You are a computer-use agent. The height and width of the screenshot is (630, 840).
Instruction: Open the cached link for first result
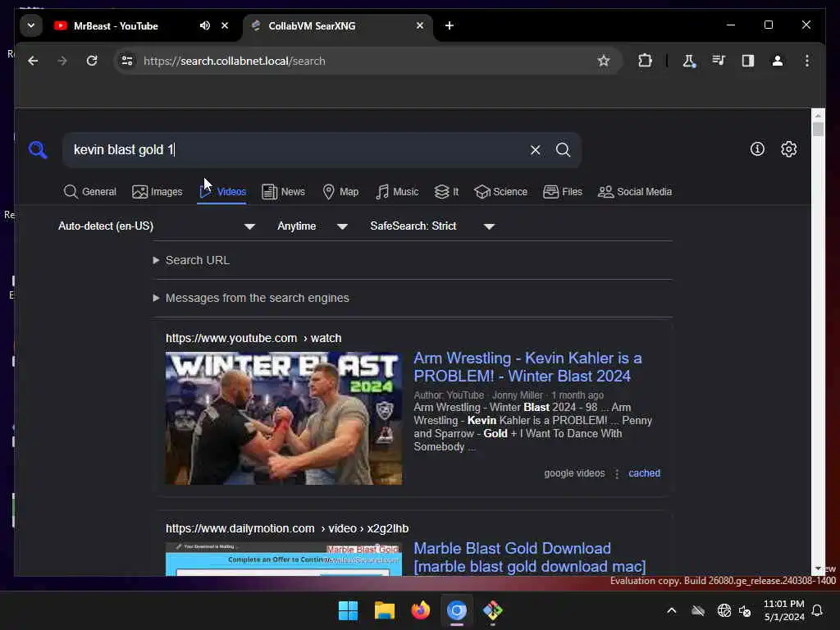pyautogui.click(x=644, y=473)
